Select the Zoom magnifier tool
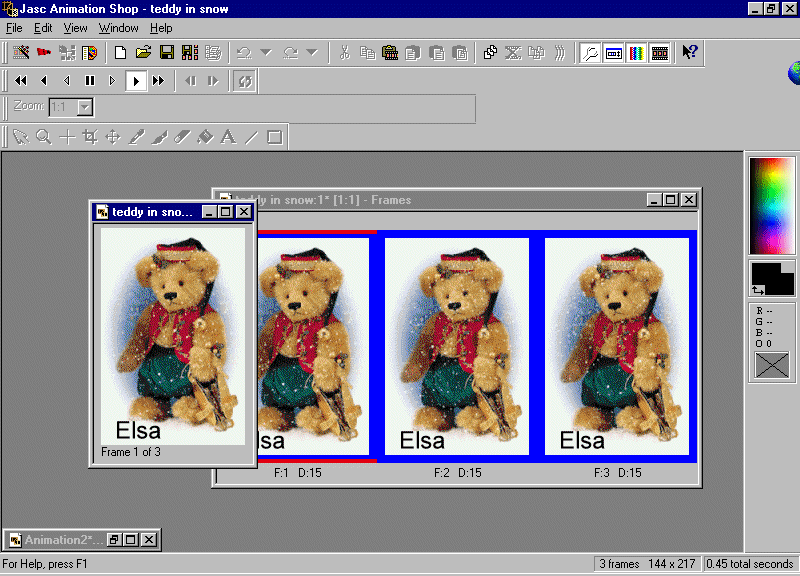The image size is (800, 576). 44,137
